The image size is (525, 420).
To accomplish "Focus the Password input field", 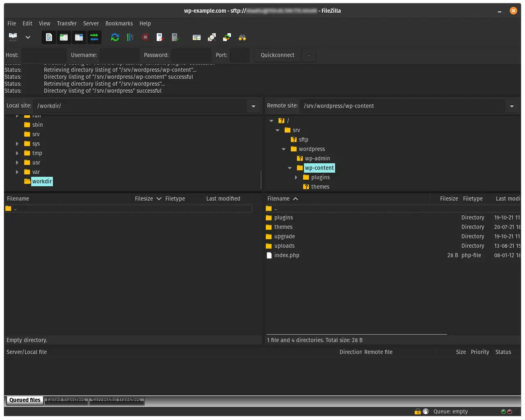I will [191, 55].
